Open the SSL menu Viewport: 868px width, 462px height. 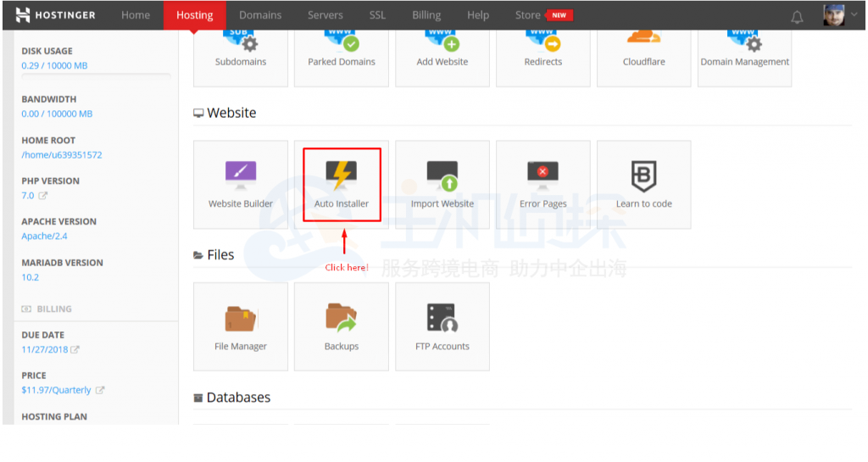[377, 15]
